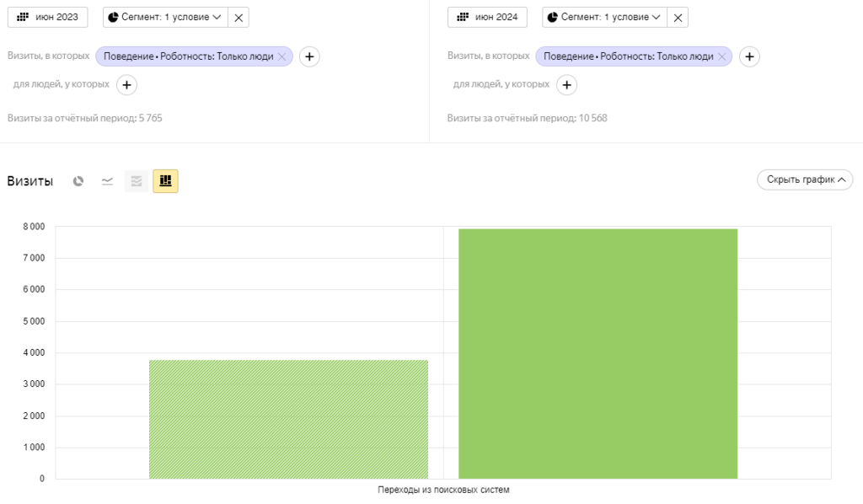
Task: Expand right 'Сегмент: 1 условие' dropdown
Action: (x=604, y=17)
